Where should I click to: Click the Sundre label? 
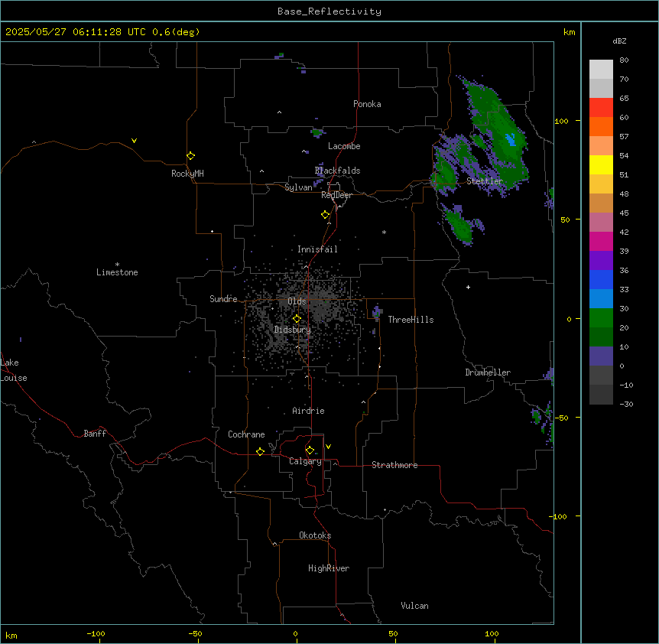click(x=223, y=299)
